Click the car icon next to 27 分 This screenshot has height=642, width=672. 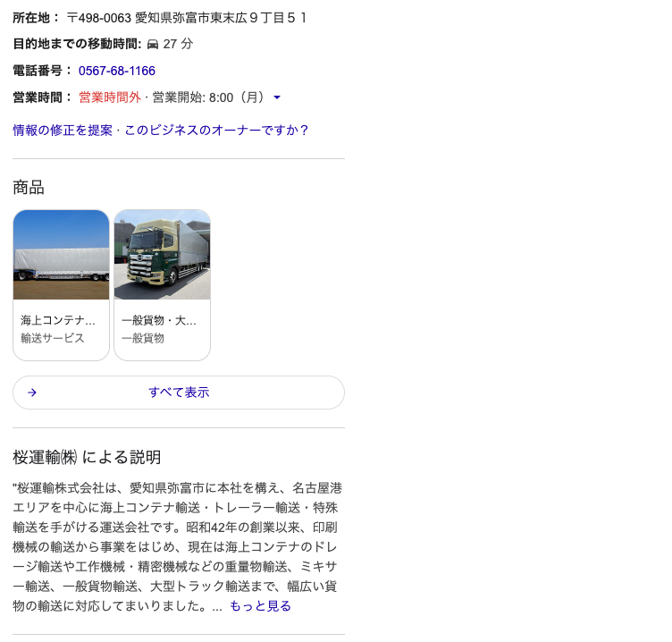153,44
